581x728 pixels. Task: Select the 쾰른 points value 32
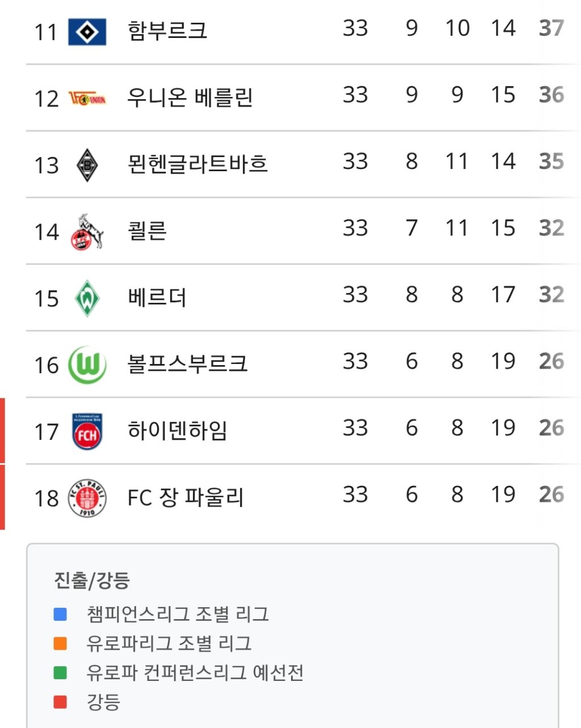pyautogui.click(x=551, y=228)
